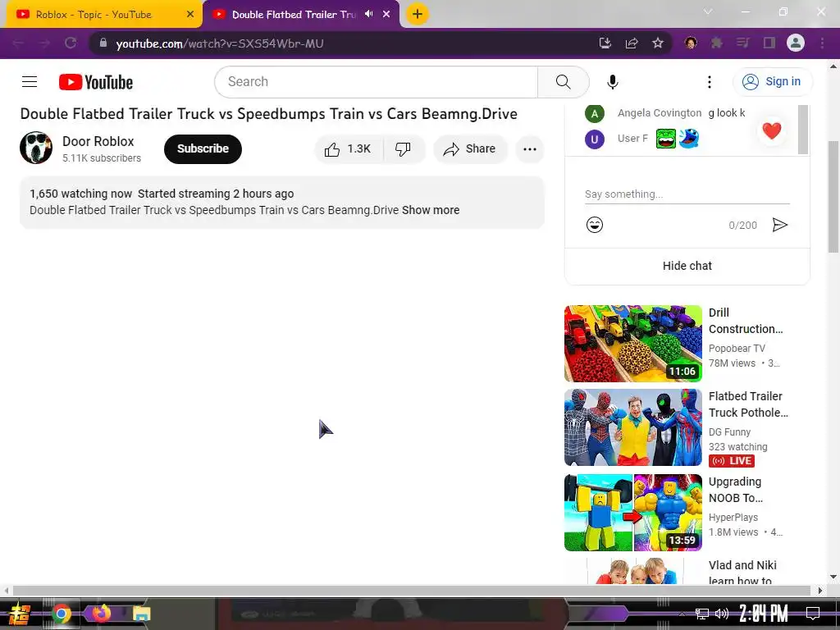Click the Say something chat input
Screen dimensions: 840x630
tap(687, 194)
